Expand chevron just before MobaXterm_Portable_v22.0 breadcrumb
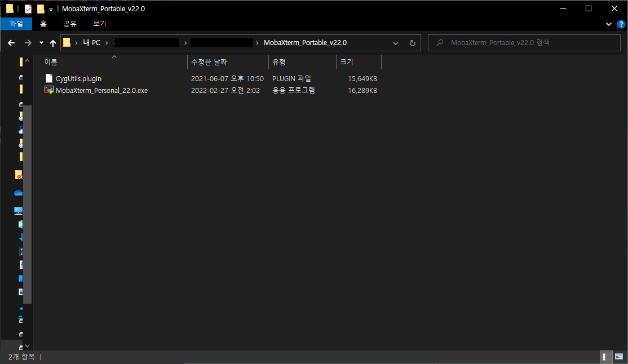 tap(257, 43)
